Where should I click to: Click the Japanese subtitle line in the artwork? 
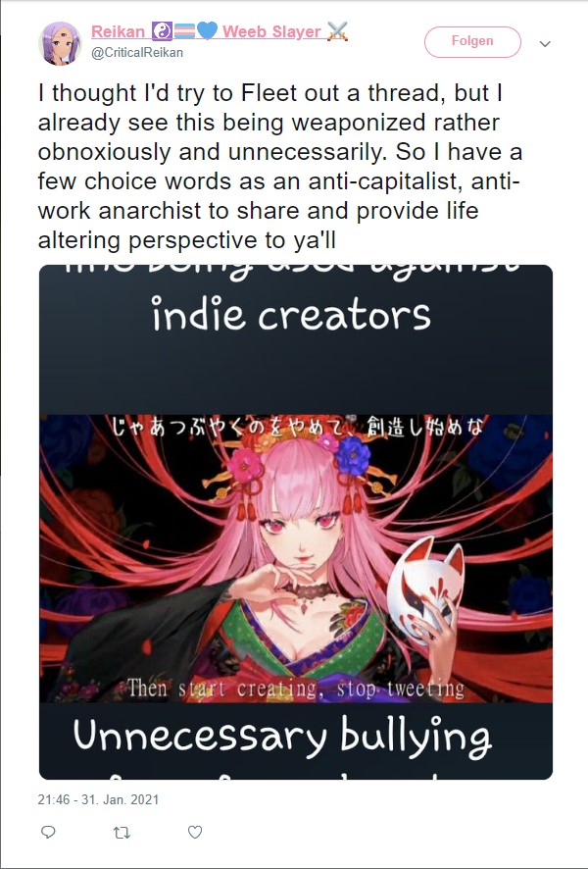(297, 428)
